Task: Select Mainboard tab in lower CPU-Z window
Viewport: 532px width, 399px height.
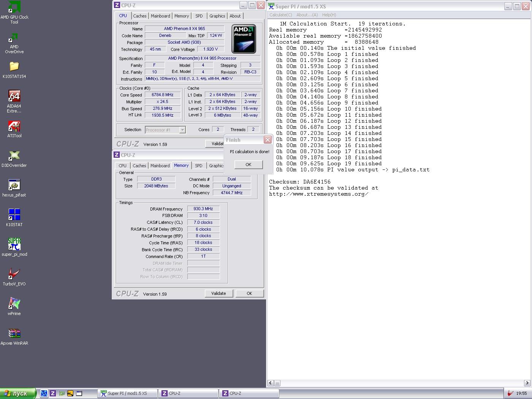Action: pos(160,166)
